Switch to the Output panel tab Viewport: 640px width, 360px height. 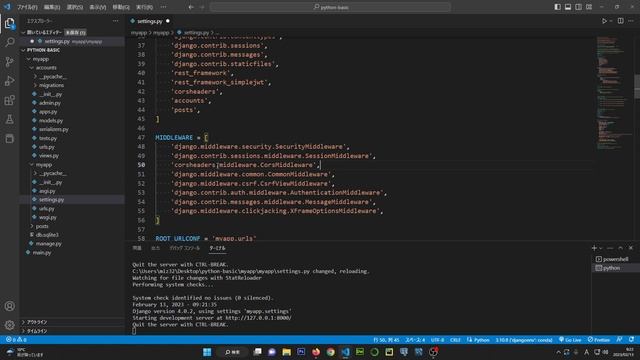coord(156,248)
